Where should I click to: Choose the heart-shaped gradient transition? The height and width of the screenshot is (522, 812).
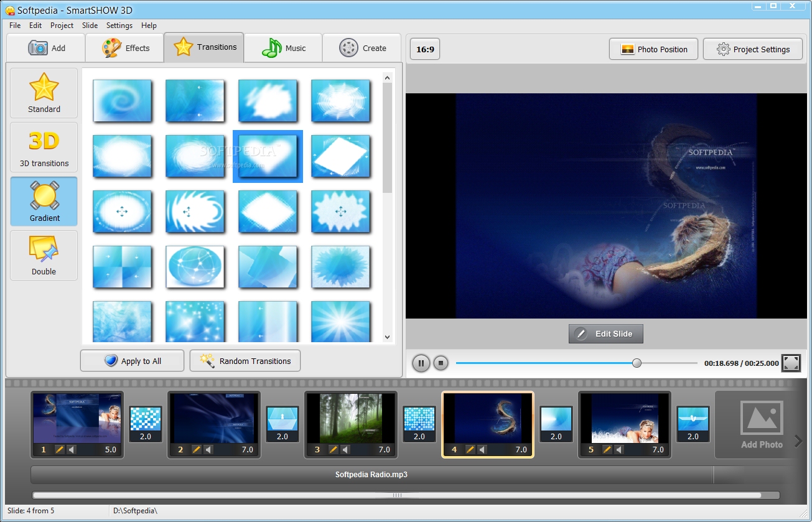pyautogui.click(x=268, y=156)
